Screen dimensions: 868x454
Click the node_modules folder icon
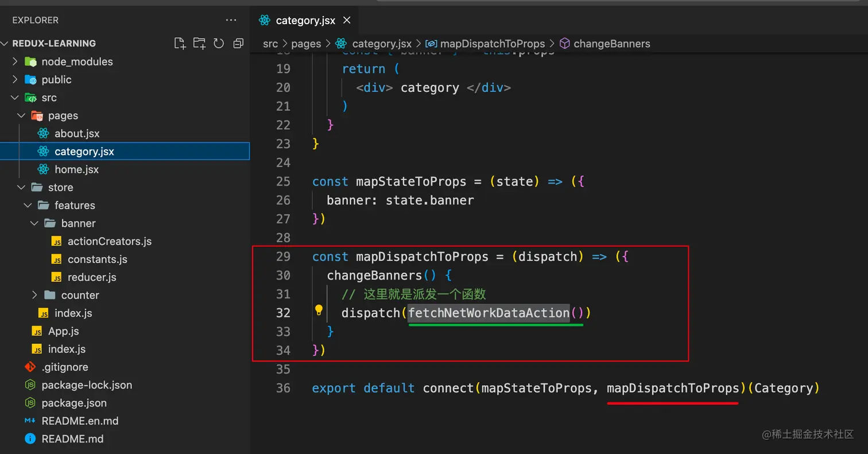[x=30, y=61]
